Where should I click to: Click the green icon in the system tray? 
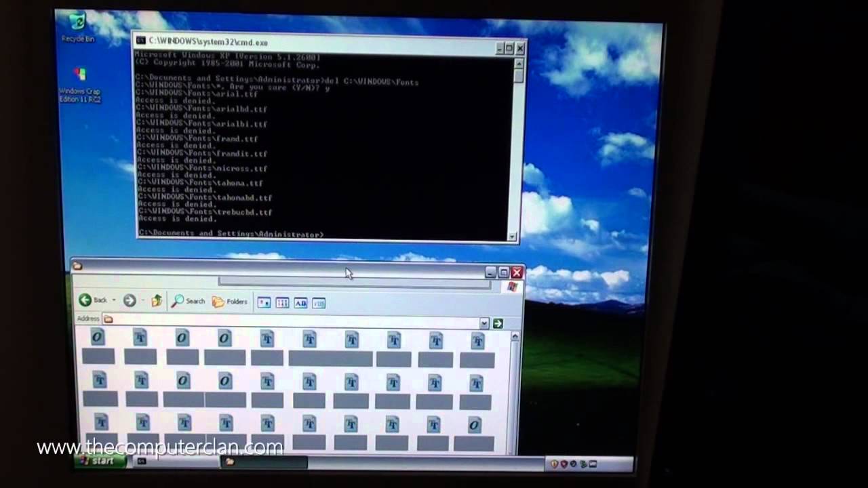[583, 464]
